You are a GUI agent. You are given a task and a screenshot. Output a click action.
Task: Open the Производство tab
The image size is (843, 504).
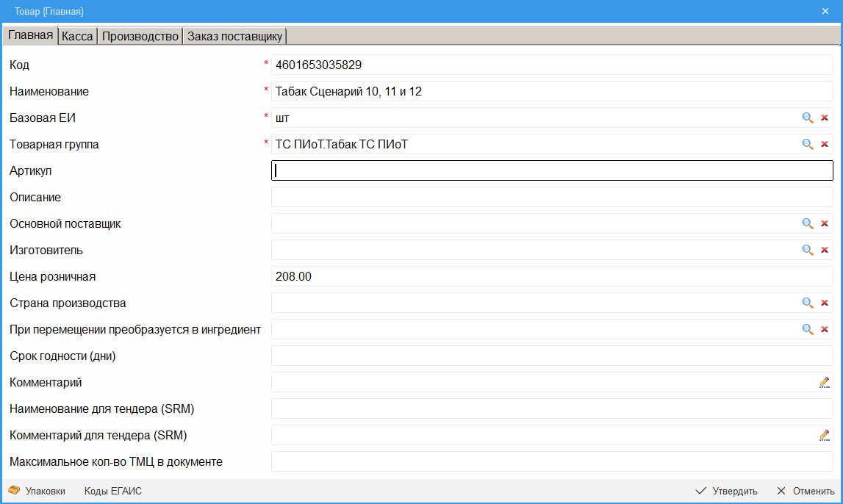pos(140,36)
